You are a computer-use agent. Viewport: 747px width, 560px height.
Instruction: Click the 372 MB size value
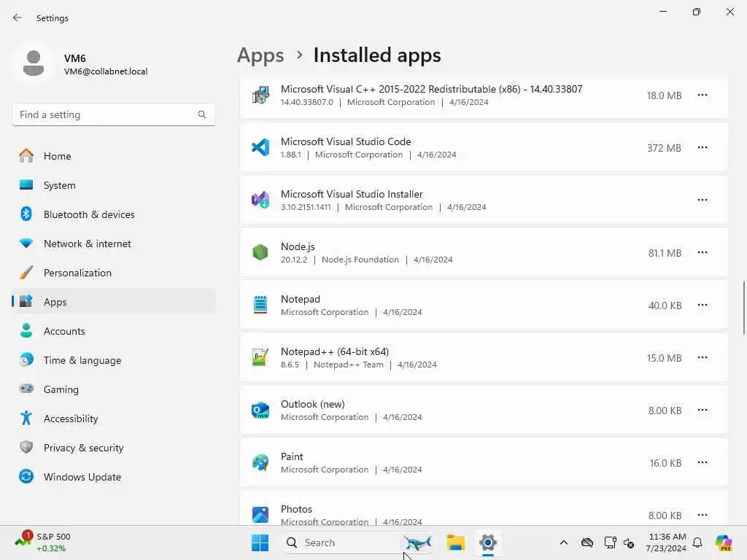(x=664, y=148)
